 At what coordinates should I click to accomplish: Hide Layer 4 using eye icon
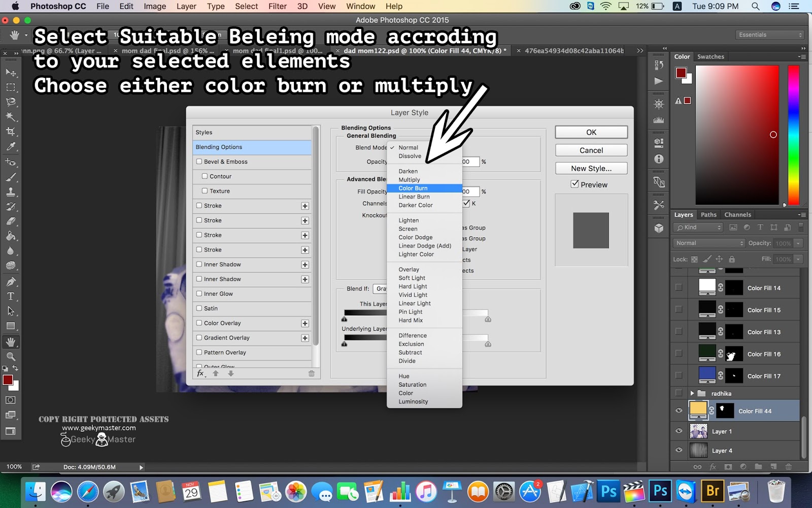tap(679, 451)
